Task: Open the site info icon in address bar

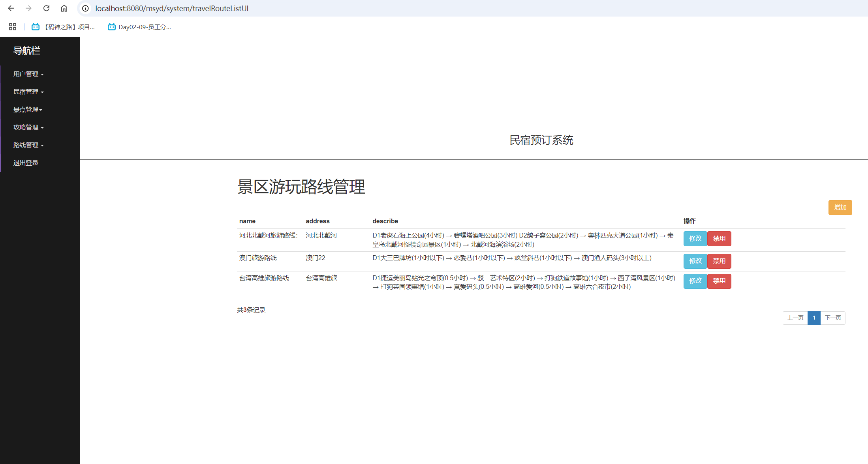Action: pos(85,8)
